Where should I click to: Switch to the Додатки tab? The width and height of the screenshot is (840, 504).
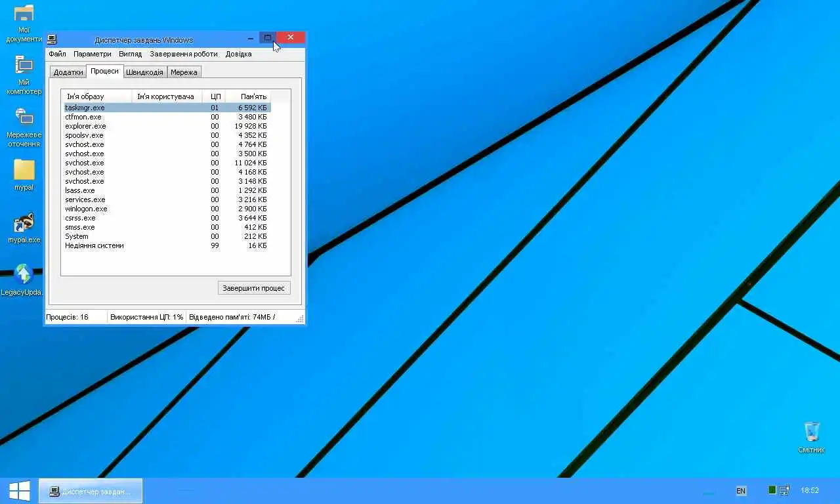coord(68,72)
